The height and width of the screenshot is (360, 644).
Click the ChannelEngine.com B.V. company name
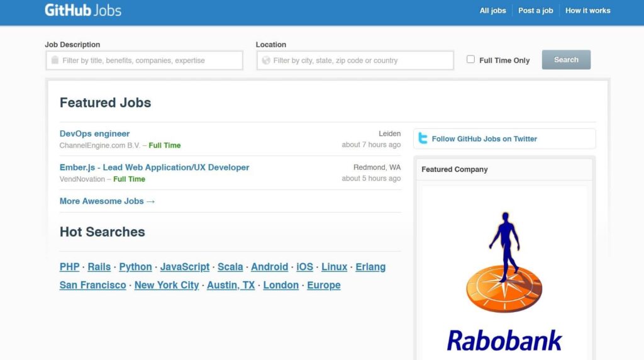click(x=100, y=145)
